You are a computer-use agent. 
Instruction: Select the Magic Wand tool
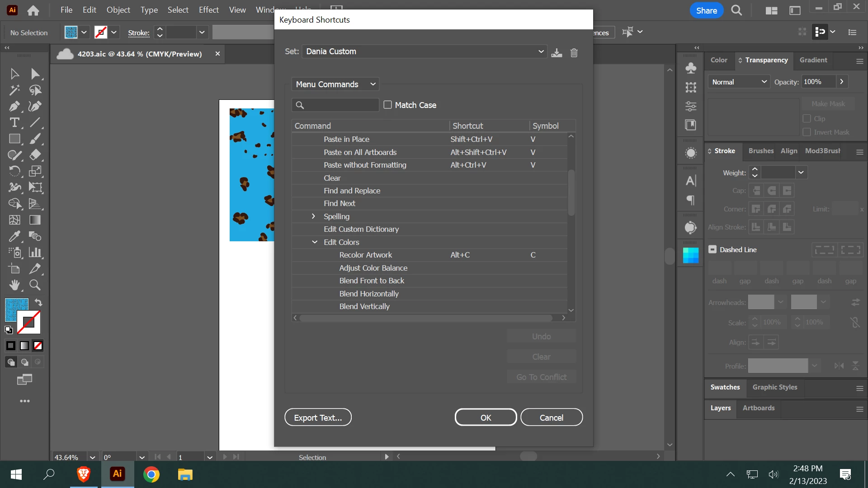pos(14,90)
